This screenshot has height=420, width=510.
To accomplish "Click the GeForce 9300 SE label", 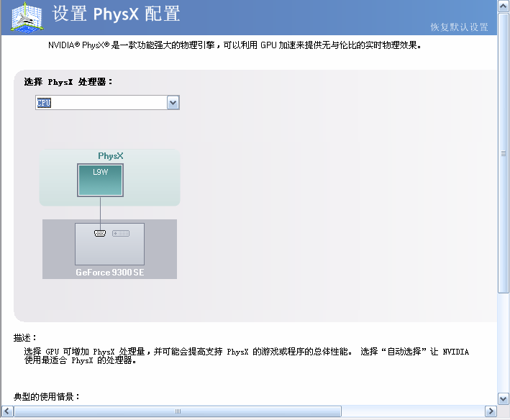I will (x=110, y=273).
